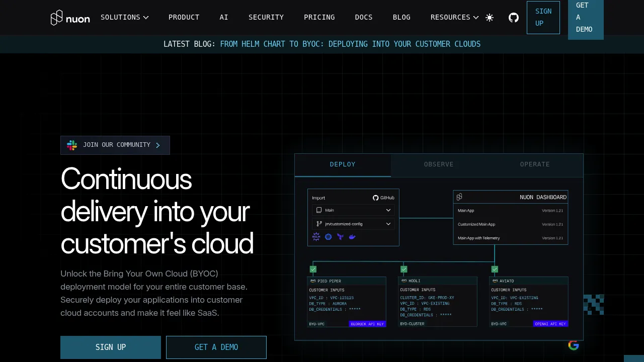Click the green checkmark above Aviato
Screen dimensions: 644x362
point(495,269)
